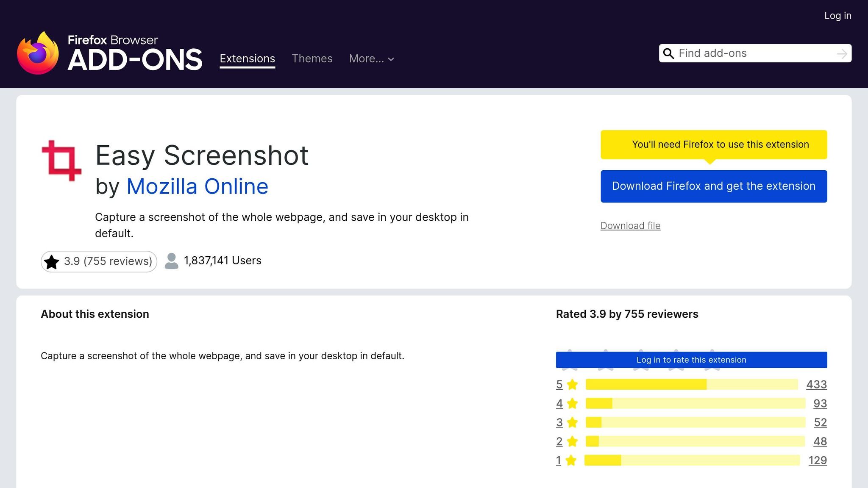Screen dimensions: 868x488
Task: Click Log in to rate this extension
Action: pos(691,360)
